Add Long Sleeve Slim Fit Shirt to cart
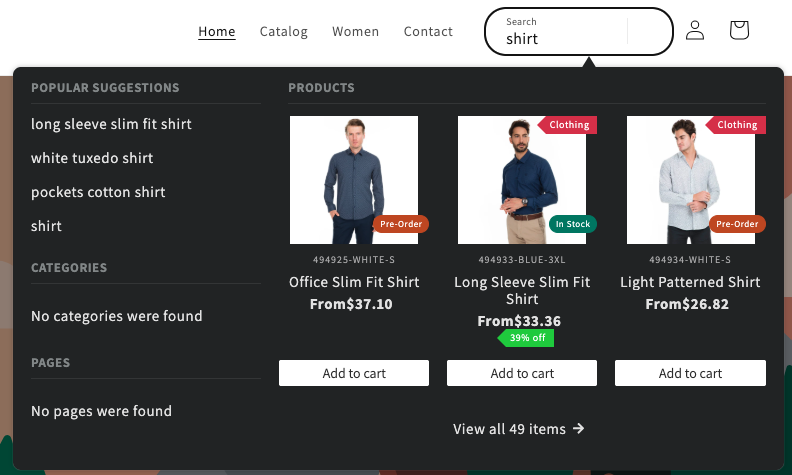 point(522,373)
